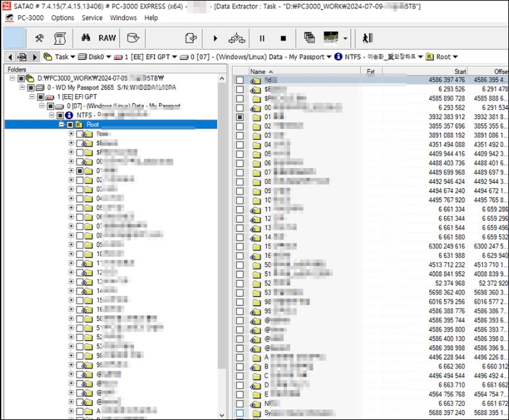The width and height of the screenshot is (509, 420).
Task: Navigate back with left arrow
Action: [x=10, y=57]
